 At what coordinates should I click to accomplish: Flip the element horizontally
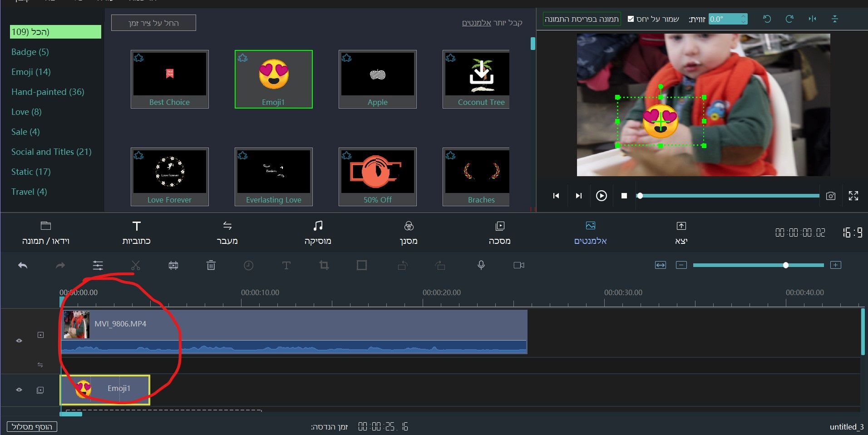coord(812,19)
